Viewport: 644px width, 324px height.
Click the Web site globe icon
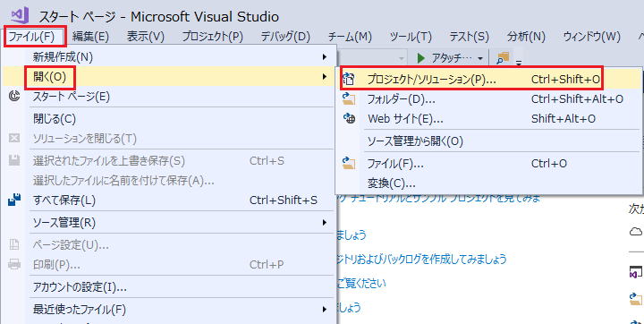349,119
